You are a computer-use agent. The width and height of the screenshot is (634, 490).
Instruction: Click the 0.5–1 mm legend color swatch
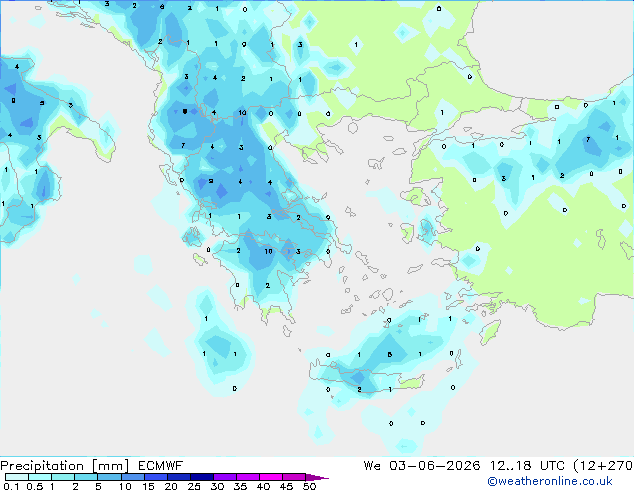tap(40, 477)
